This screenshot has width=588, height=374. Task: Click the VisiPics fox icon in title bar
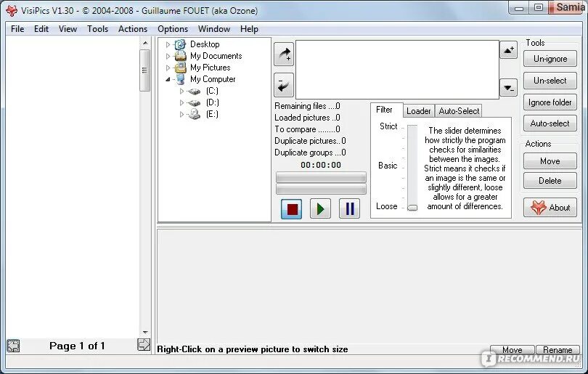12,10
